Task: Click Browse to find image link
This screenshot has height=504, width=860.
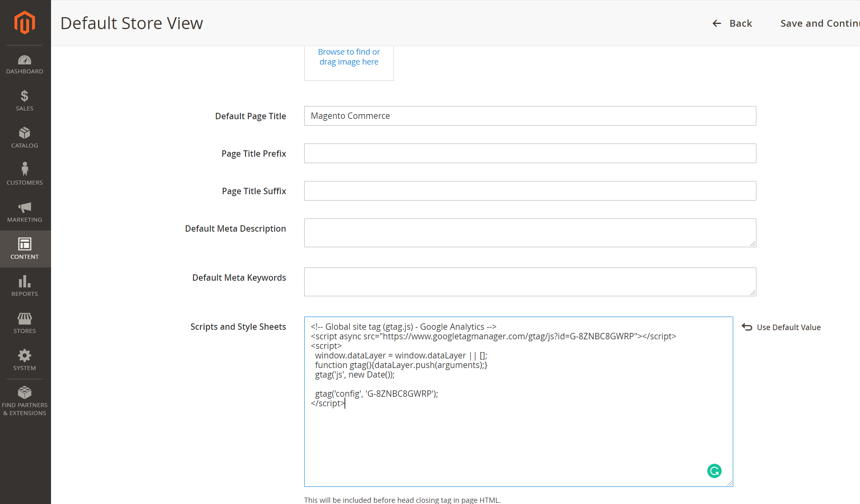Action: click(349, 57)
